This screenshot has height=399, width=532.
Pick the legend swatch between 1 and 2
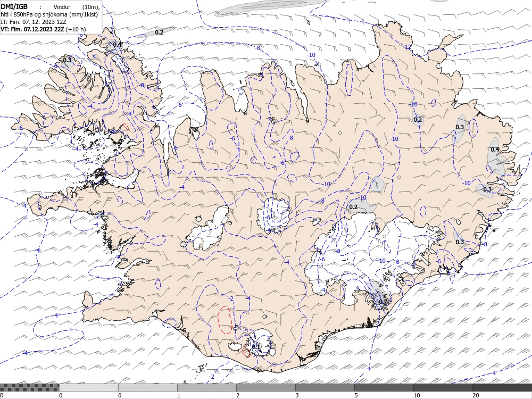click(x=206, y=387)
